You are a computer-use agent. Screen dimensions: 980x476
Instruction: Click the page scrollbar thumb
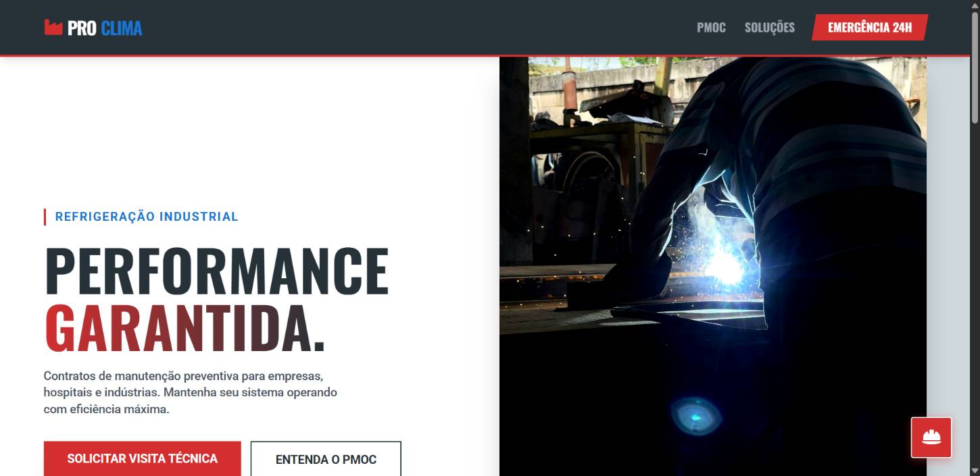[975, 66]
